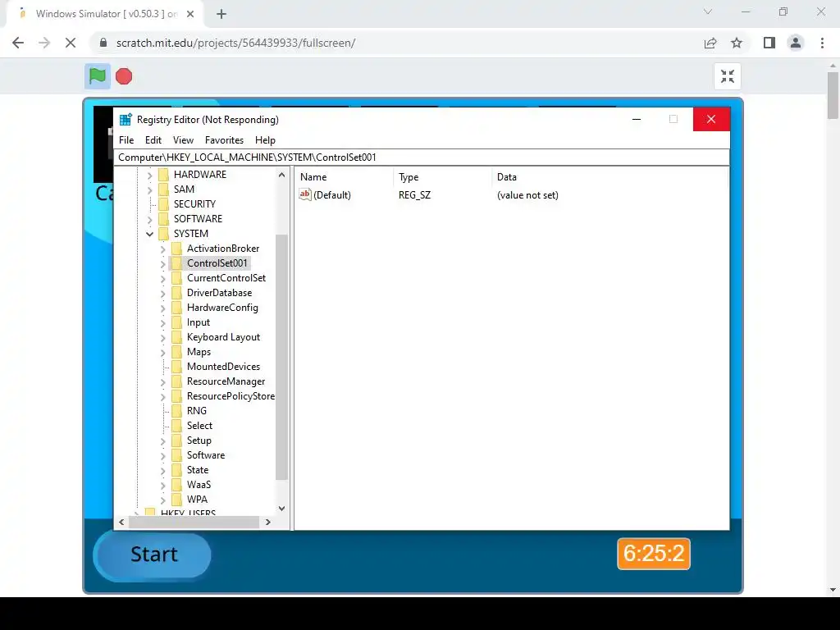840x630 pixels.
Task: Click the browser back arrow
Action: pyautogui.click(x=18, y=43)
